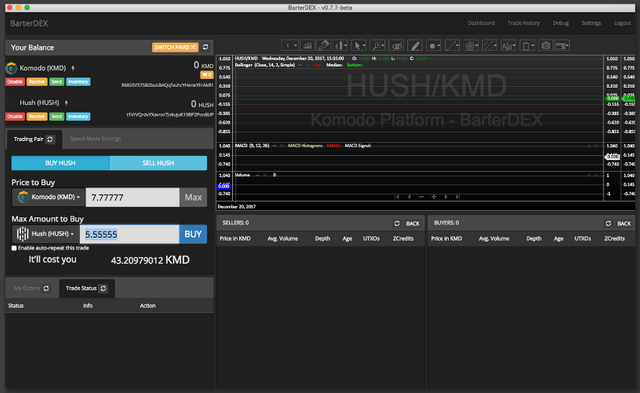
Task: Click Logout in top navigation
Action: point(622,23)
